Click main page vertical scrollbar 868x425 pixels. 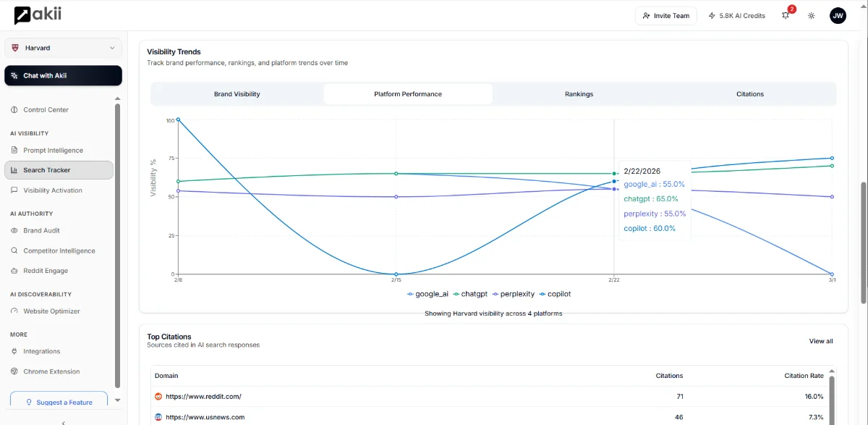[x=864, y=243]
